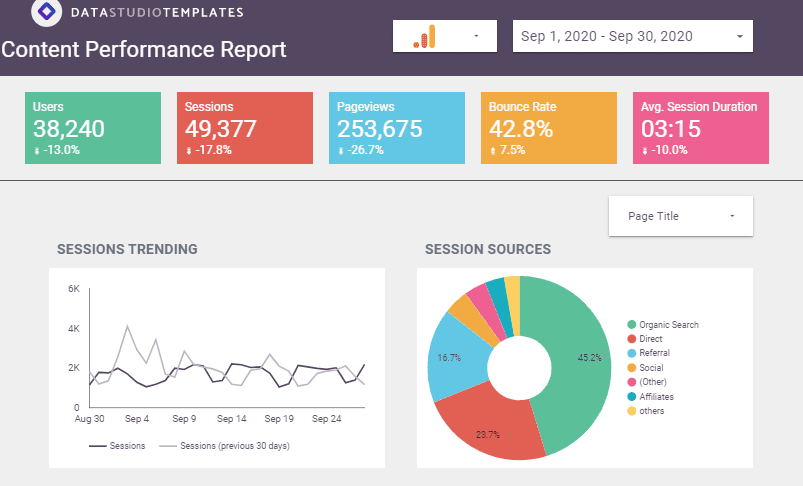803x486 pixels.
Task: Select the Sessions scorecard
Action: click(245, 128)
